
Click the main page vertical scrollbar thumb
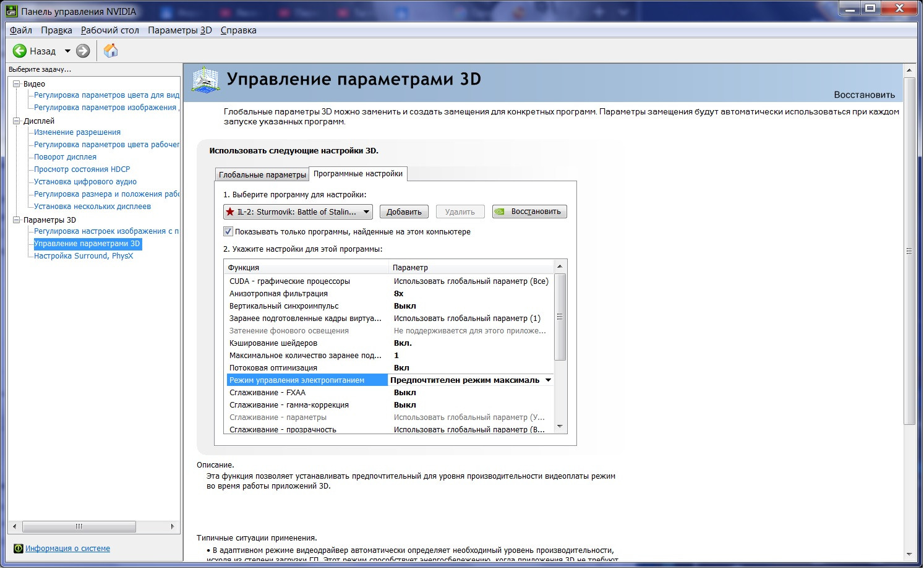[x=909, y=250]
